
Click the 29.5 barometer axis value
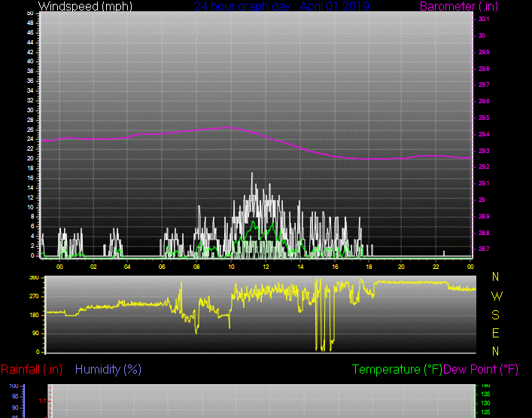(484, 117)
